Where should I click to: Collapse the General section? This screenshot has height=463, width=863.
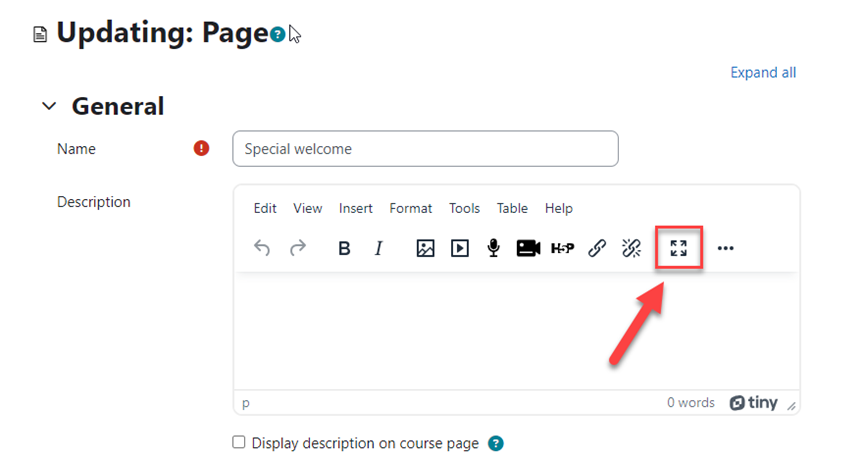(x=47, y=106)
